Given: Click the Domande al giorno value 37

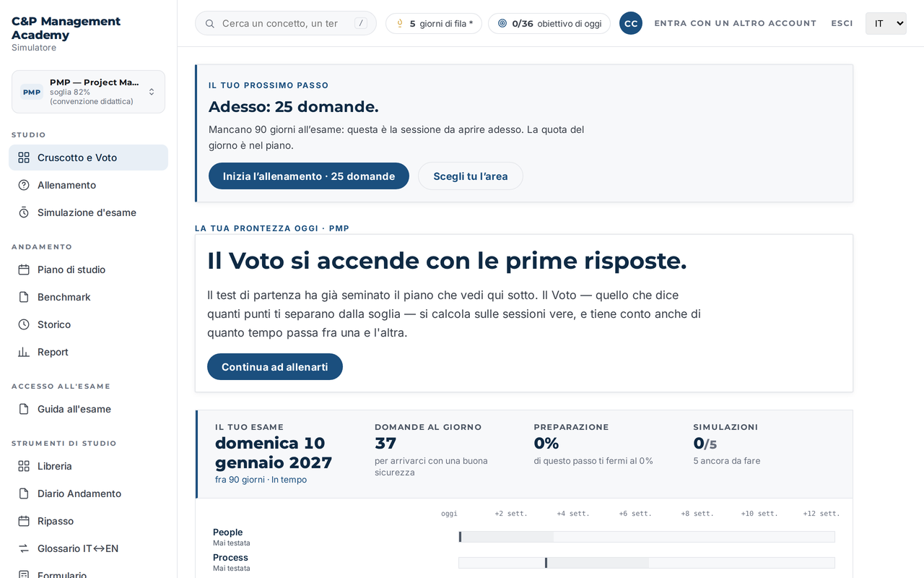Looking at the screenshot, I should click(385, 444).
